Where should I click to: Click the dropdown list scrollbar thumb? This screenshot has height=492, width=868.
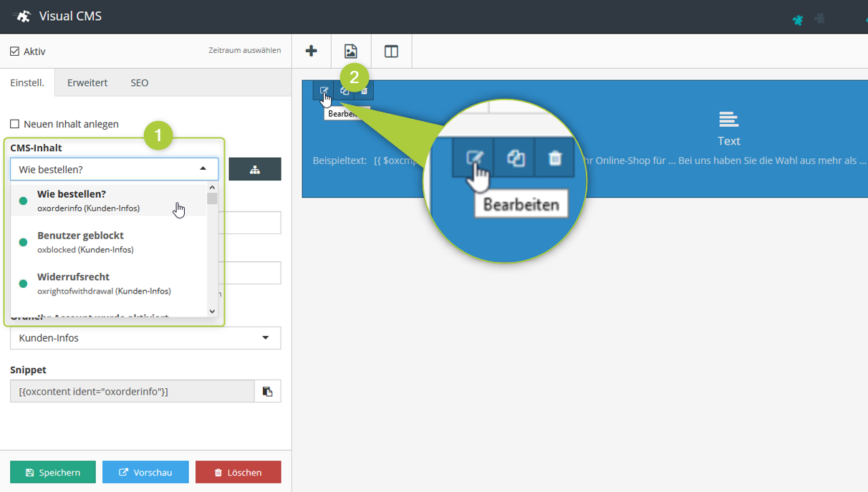tap(212, 198)
